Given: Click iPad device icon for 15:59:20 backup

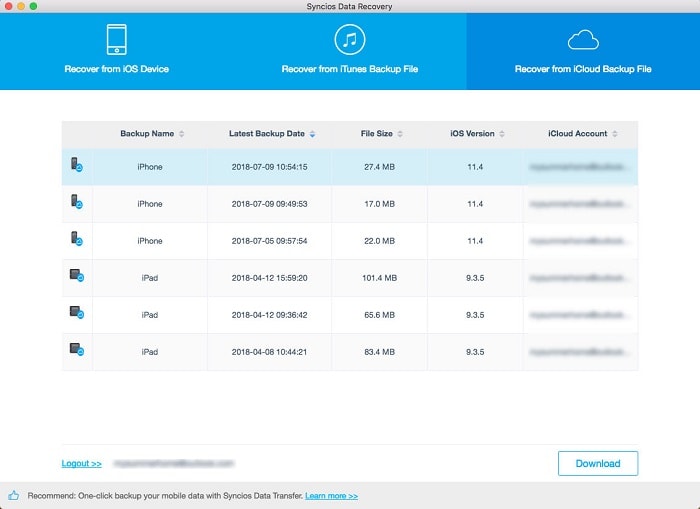Looking at the screenshot, I should [x=76, y=275].
